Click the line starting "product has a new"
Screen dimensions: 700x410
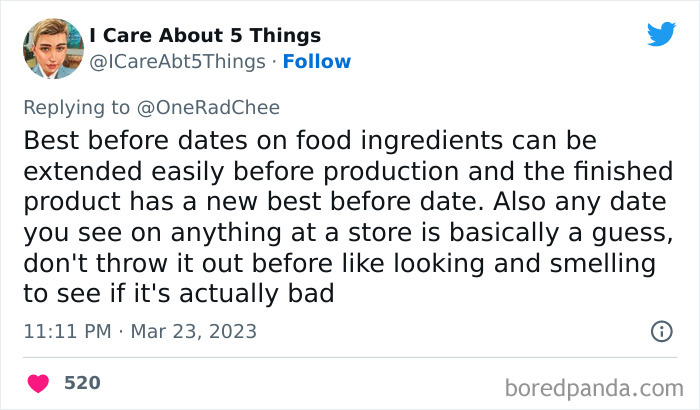(342, 201)
